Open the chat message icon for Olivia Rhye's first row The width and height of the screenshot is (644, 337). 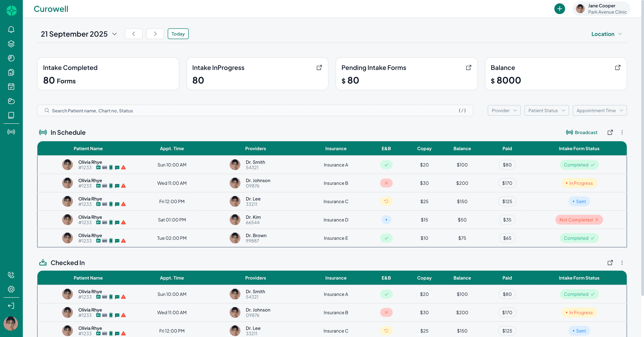point(117,167)
